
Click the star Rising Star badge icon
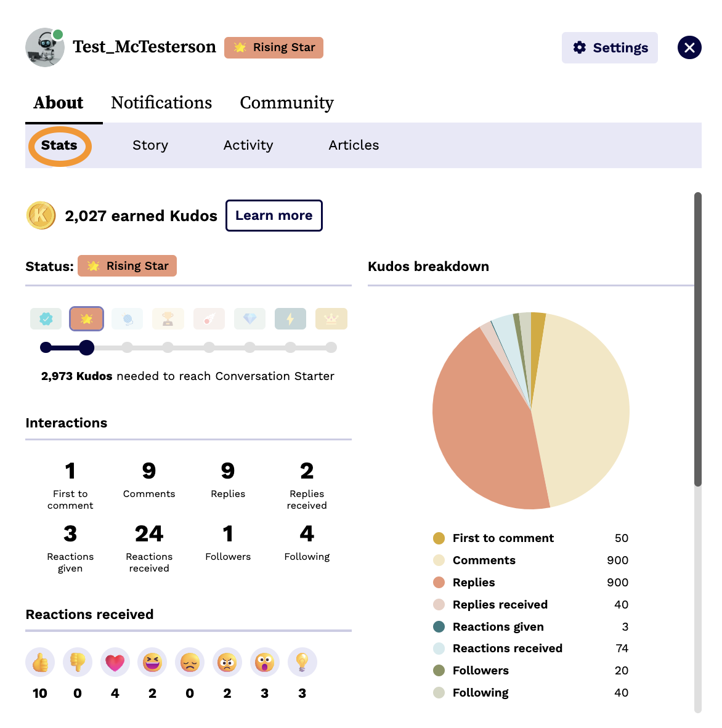[x=86, y=318]
